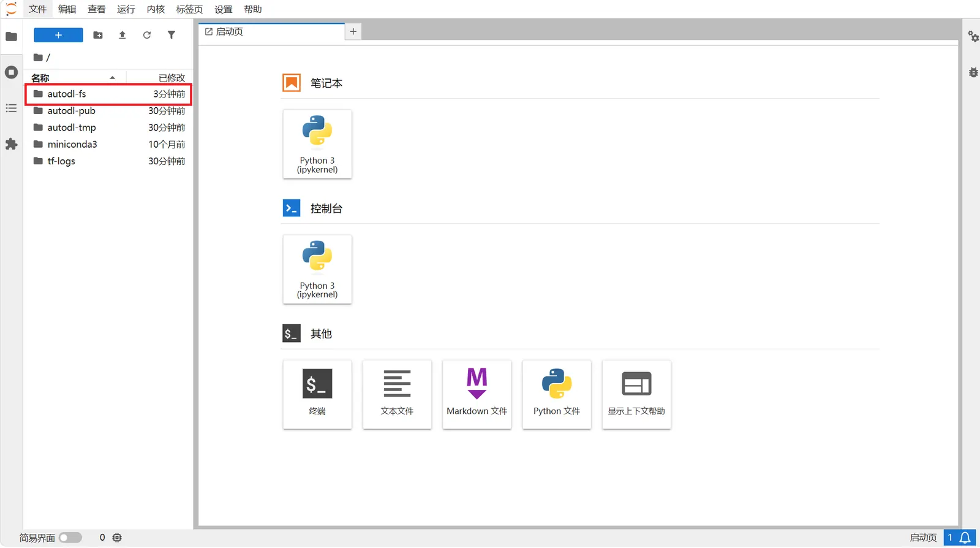Open the extension manager puzzle icon

[11, 144]
